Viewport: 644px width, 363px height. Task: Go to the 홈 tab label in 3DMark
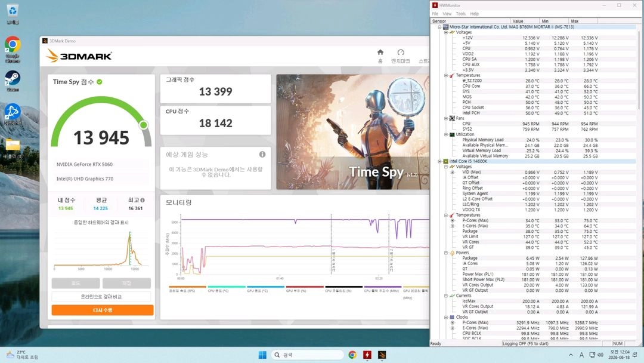click(x=380, y=61)
